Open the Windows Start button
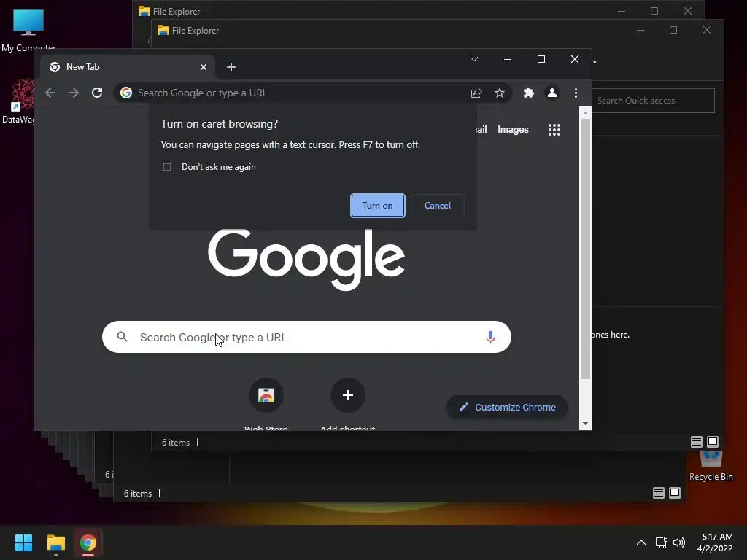747x560 pixels. (x=23, y=542)
